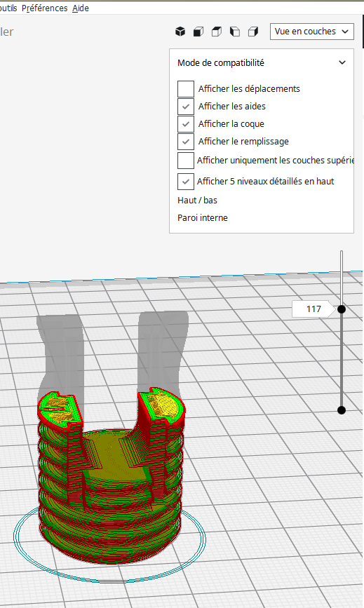The width and height of the screenshot is (364, 608).
Task: Check Afficher uniquement les couches supérieures
Action: click(186, 161)
